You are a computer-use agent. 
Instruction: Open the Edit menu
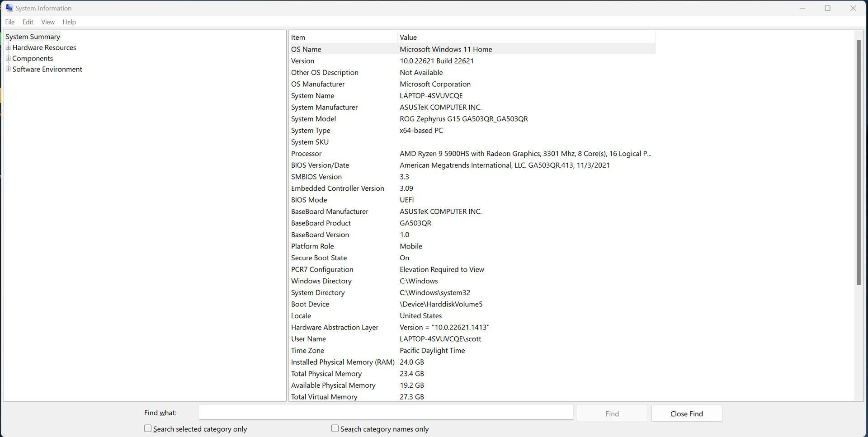click(x=28, y=22)
